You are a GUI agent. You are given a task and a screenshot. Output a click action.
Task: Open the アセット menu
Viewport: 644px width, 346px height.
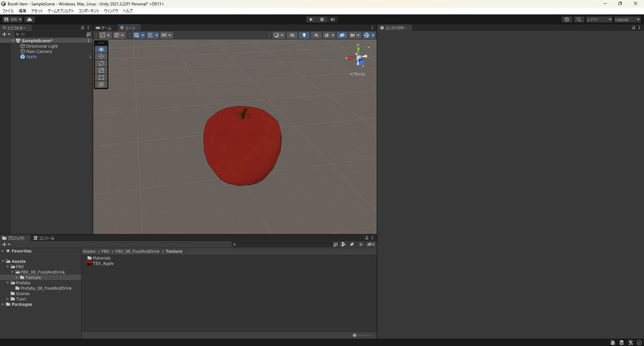tap(37, 11)
